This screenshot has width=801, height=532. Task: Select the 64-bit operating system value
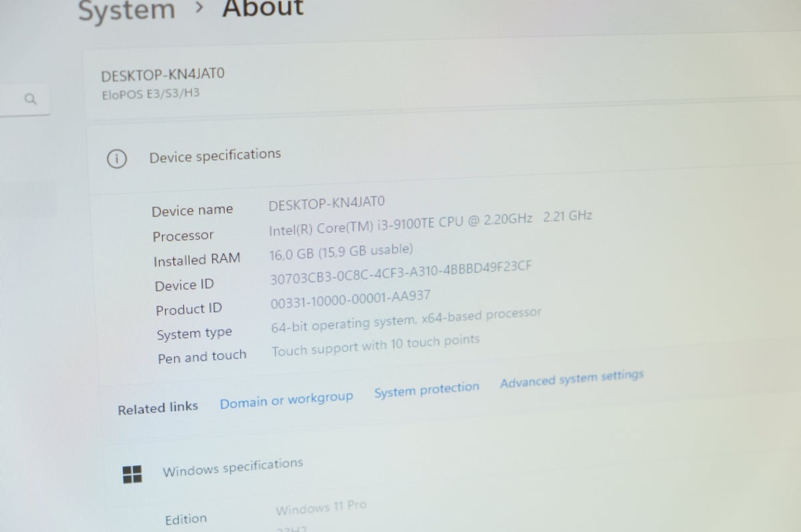point(406,320)
